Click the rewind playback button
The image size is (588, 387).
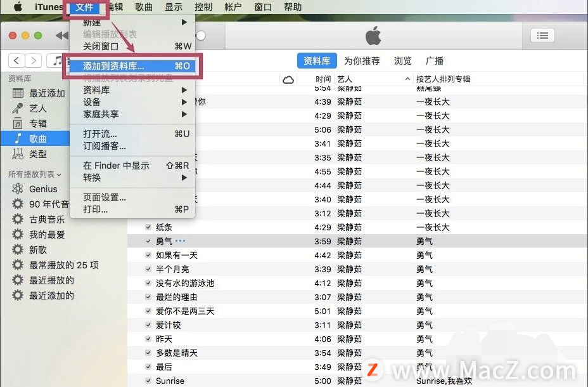click(x=62, y=36)
